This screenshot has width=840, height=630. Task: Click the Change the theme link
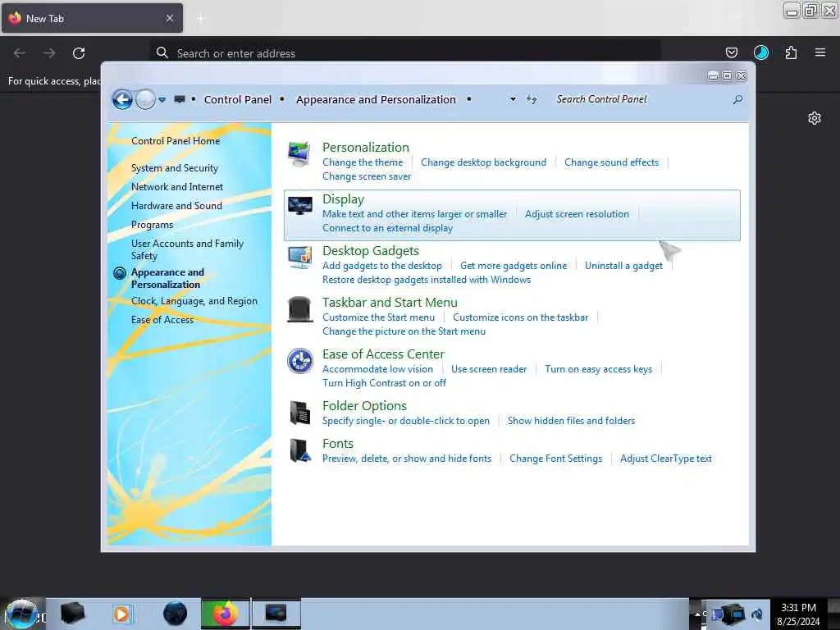pos(363,162)
